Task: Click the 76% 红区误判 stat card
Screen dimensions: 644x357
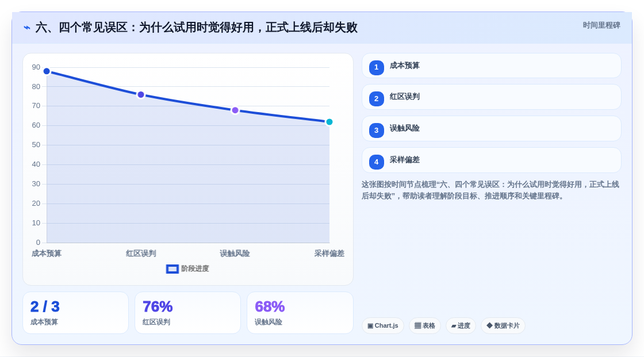Action: (187, 313)
